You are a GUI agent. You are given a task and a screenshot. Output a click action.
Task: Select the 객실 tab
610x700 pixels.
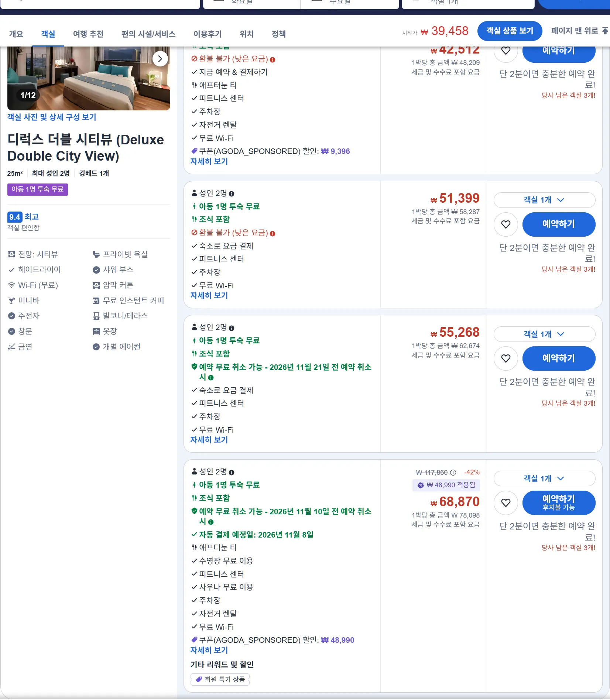tap(48, 34)
